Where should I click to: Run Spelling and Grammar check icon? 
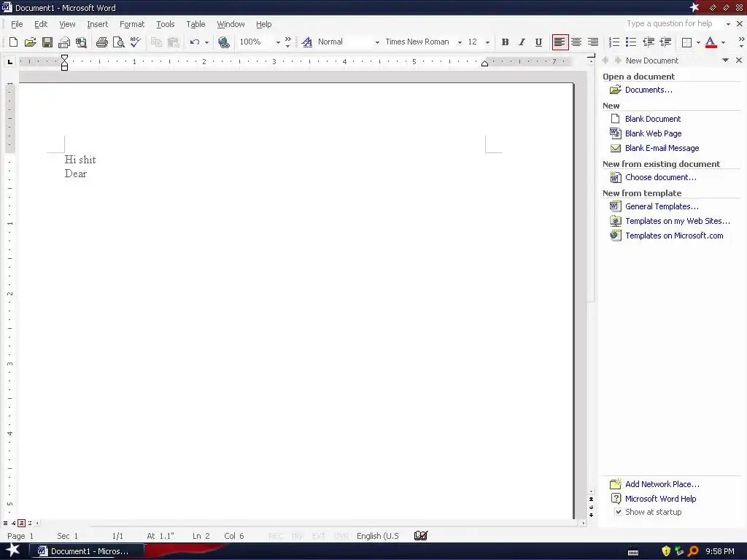point(135,42)
